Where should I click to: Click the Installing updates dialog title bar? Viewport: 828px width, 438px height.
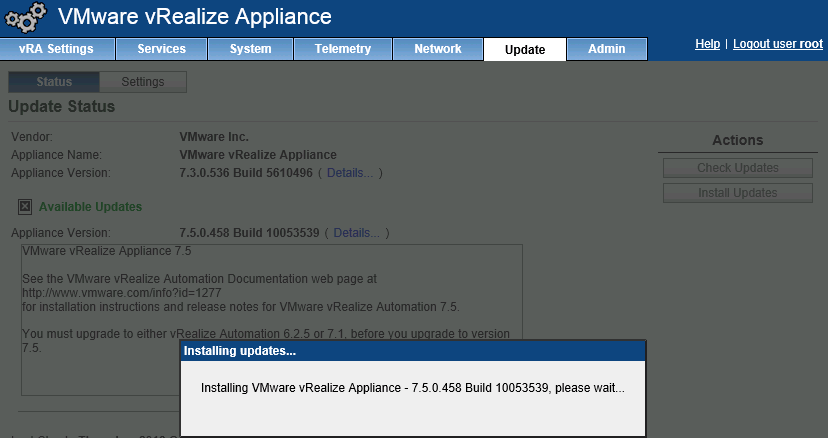click(412, 351)
